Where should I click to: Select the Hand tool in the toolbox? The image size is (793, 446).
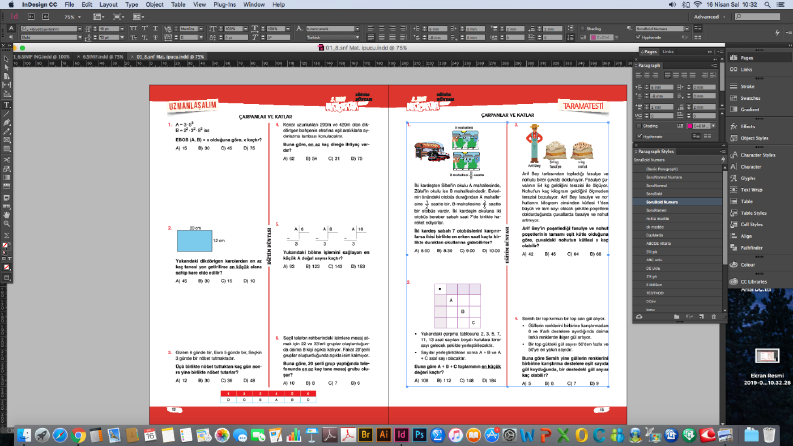[x=6, y=215]
